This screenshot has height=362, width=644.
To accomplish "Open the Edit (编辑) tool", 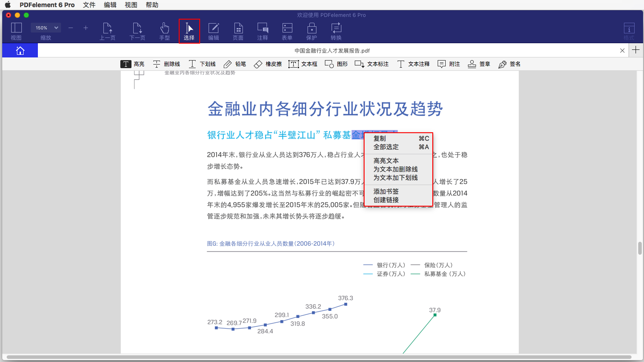I will point(213,31).
